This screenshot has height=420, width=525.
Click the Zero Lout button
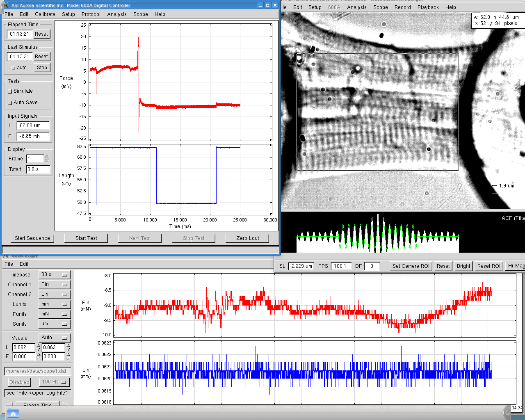pos(247,238)
